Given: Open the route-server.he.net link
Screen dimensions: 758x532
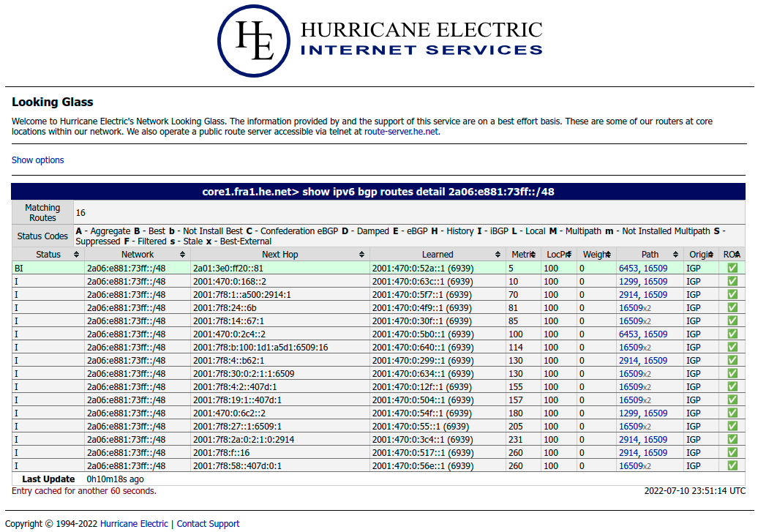Looking at the screenshot, I should 401,132.
